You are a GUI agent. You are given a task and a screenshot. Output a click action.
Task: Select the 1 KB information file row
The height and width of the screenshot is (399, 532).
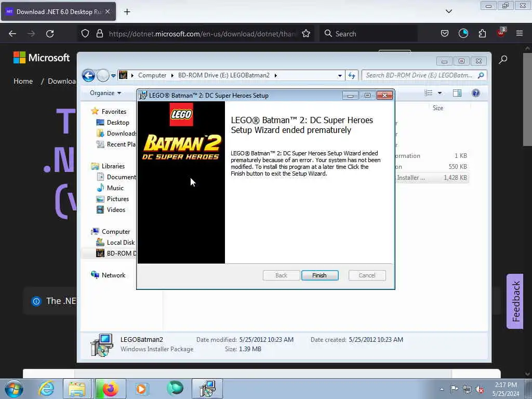(432, 156)
